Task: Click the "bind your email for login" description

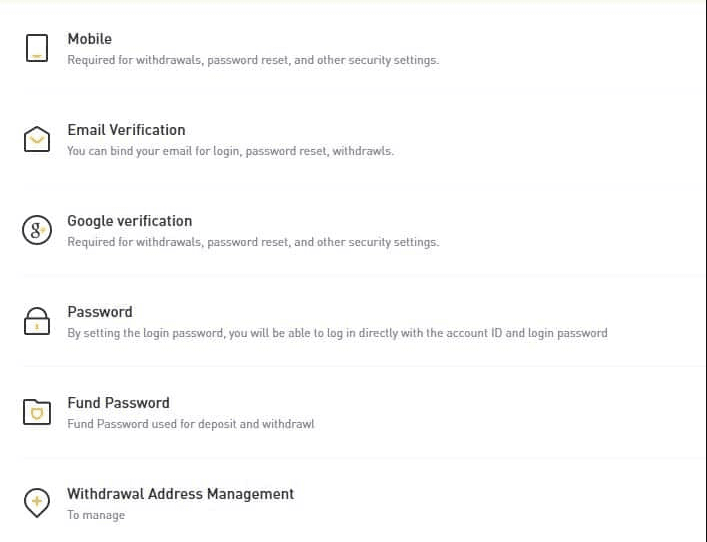Action: (x=230, y=152)
